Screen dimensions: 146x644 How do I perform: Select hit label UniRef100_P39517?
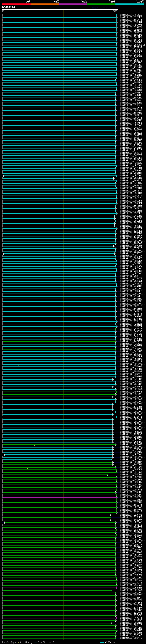131,374
